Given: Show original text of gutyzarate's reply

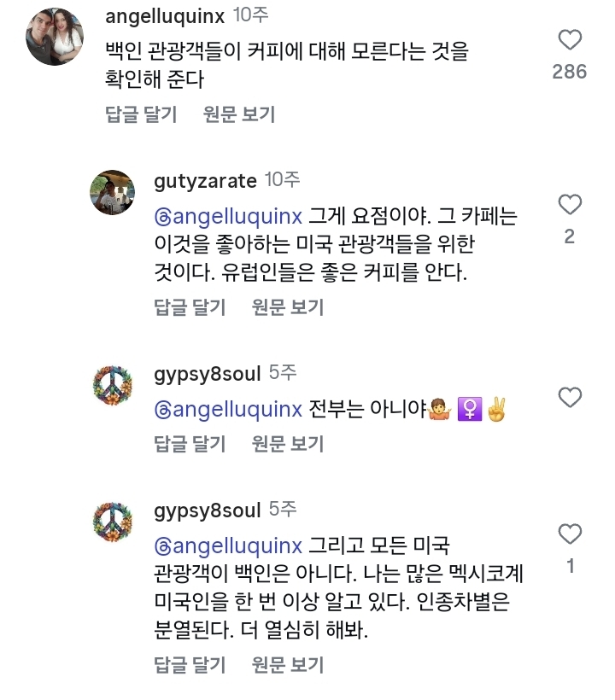Looking at the screenshot, I should (288, 307).
